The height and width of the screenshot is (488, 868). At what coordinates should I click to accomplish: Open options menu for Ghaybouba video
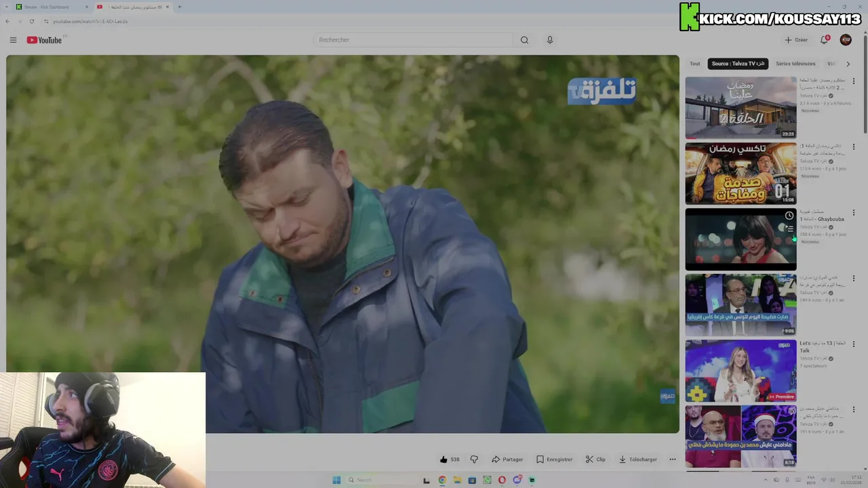click(854, 213)
